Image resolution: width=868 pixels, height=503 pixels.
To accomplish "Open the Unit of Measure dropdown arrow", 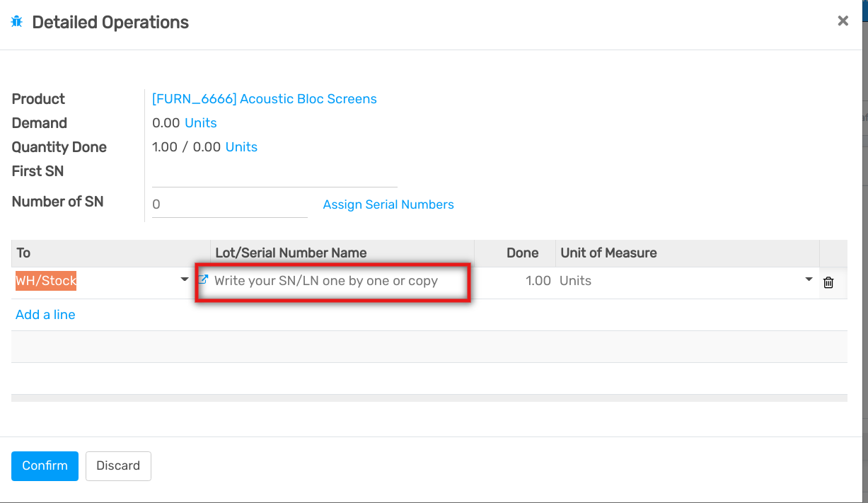I will click(x=809, y=280).
